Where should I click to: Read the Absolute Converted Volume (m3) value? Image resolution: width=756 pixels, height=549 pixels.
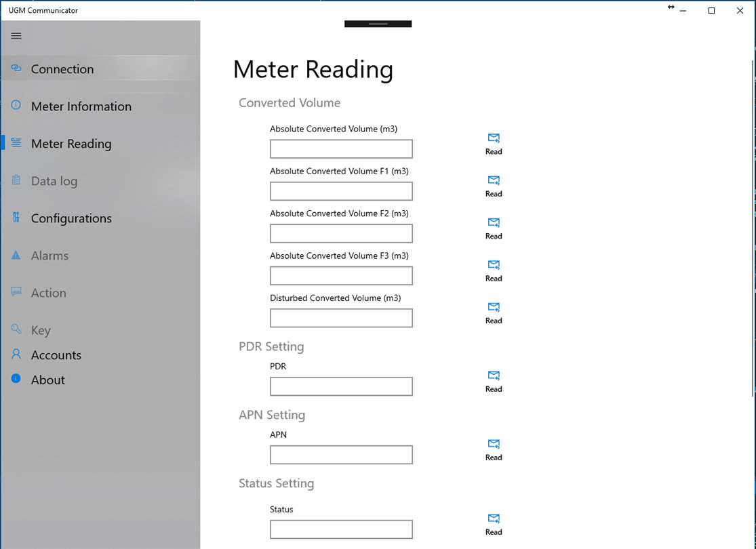pos(493,144)
